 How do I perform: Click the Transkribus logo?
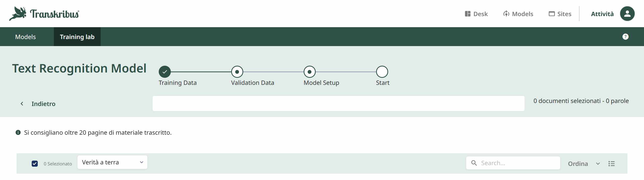(44, 14)
